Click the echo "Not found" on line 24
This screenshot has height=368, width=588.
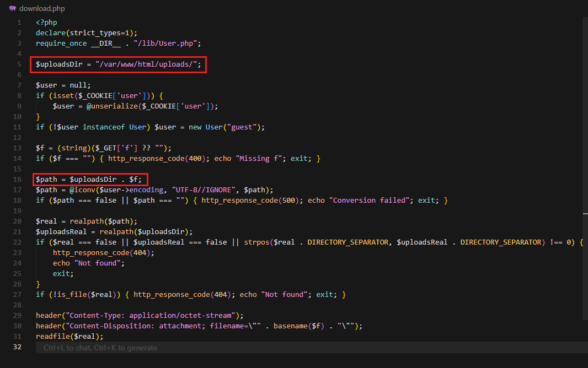pyautogui.click(x=87, y=263)
